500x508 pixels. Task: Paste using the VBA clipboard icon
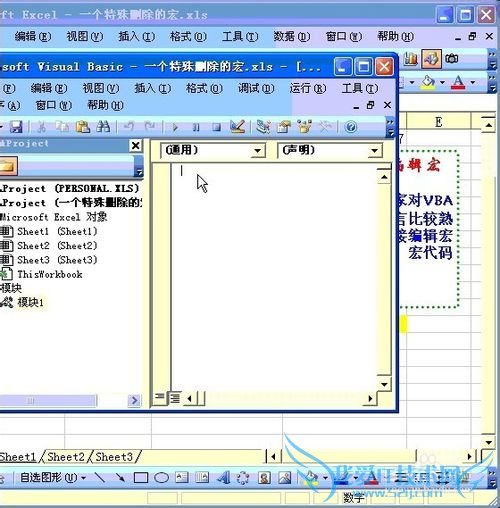pyautogui.click(x=83, y=127)
